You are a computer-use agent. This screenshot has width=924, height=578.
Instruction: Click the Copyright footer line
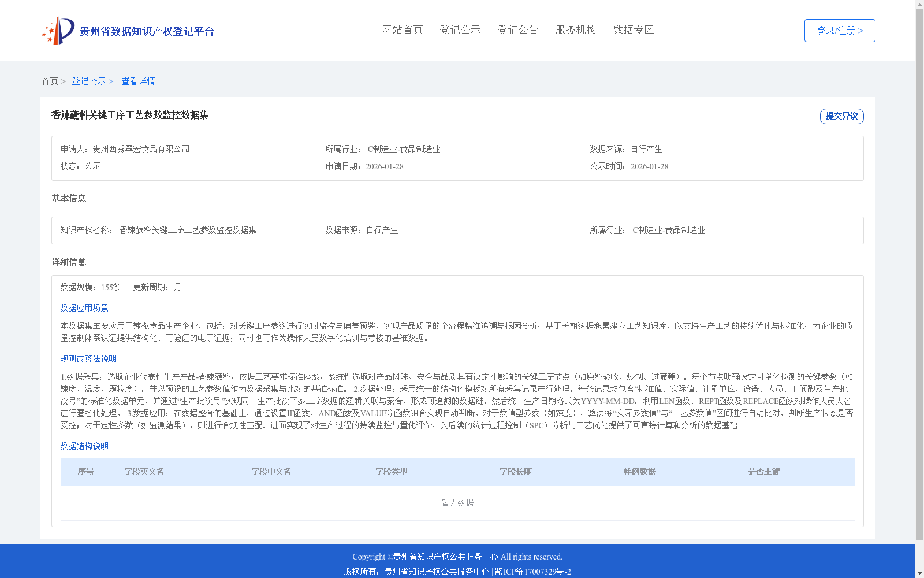(457, 557)
